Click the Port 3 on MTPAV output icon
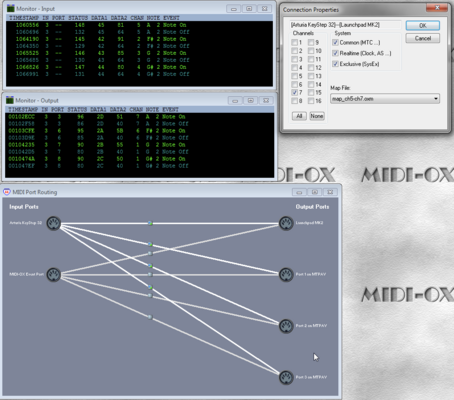The height and width of the screenshot is (400, 454). tap(286, 377)
